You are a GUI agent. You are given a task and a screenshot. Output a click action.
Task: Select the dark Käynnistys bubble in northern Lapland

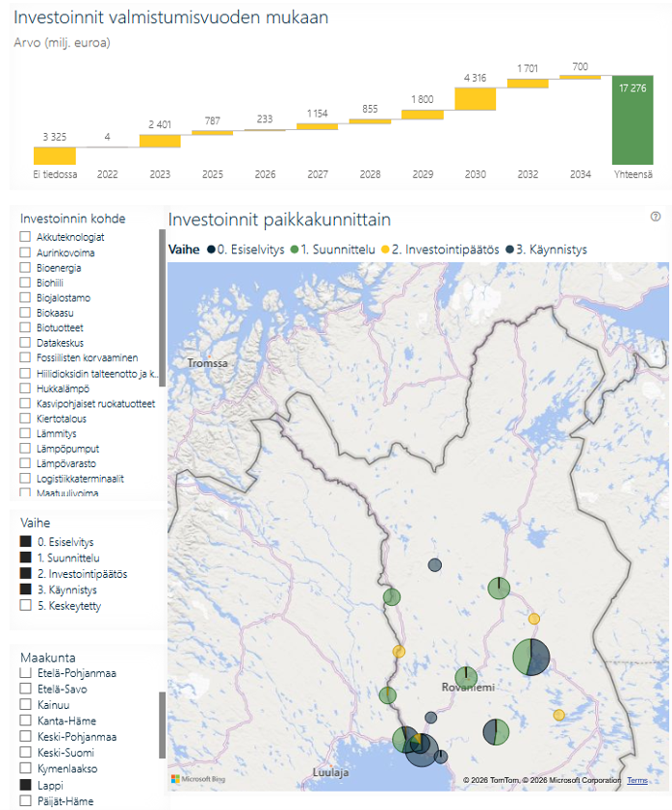(x=435, y=564)
